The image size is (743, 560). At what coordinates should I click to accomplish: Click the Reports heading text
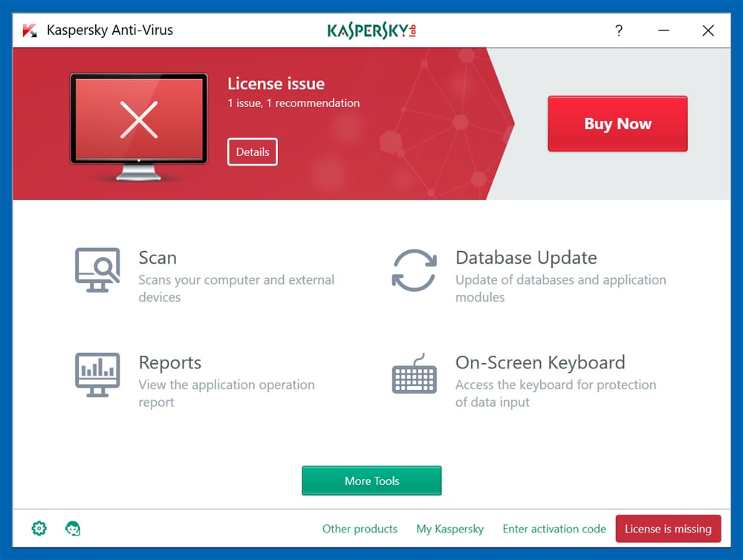click(170, 362)
